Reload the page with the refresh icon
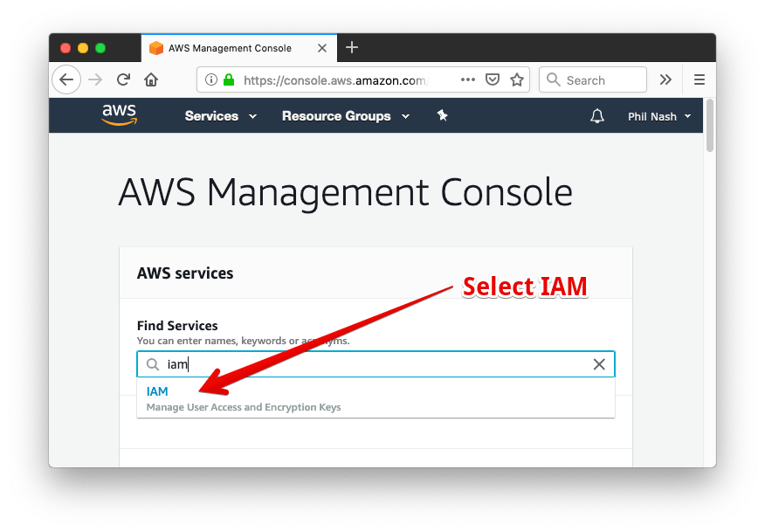Viewport: 765px width, 532px height. [123, 79]
